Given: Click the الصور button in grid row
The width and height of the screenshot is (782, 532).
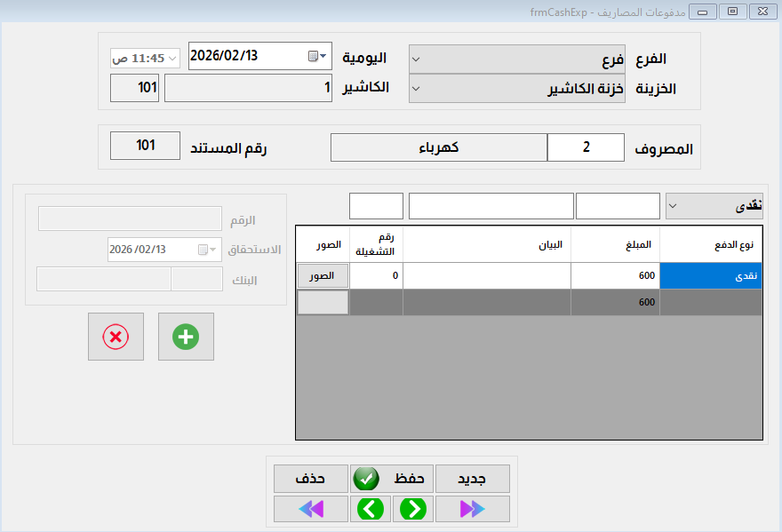Looking at the screenshot, I should pyautogui.click(x=322, y=275).
